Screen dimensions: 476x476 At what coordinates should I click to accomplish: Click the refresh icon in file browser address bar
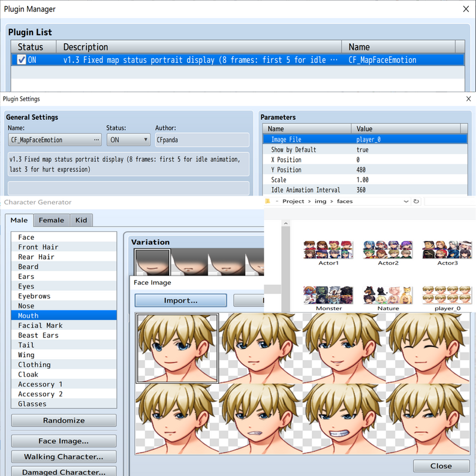pyautogui.click(x=416, y=201)
